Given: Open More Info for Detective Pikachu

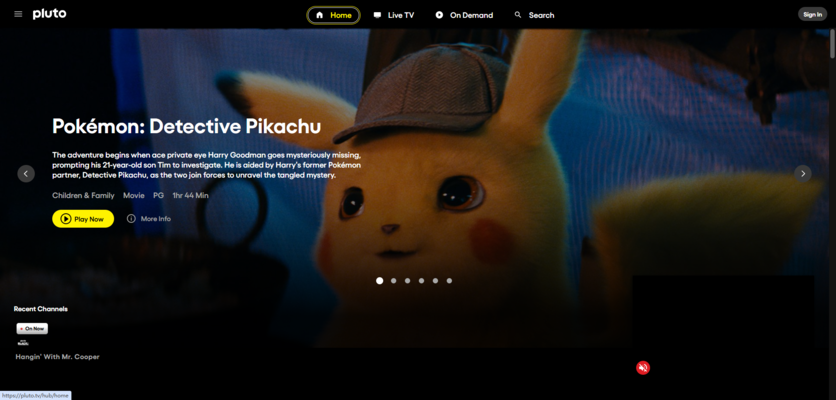Looking at the screenshot, I should tap(149, 219).
